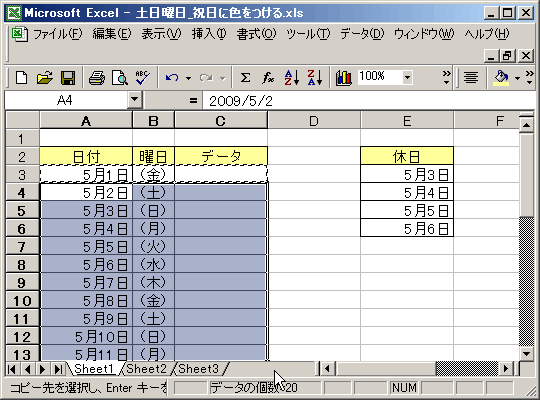The height and width of the screenshot is (400, 540).
Task: Launch the Chart Wizard icon
Action: (343, 78)
